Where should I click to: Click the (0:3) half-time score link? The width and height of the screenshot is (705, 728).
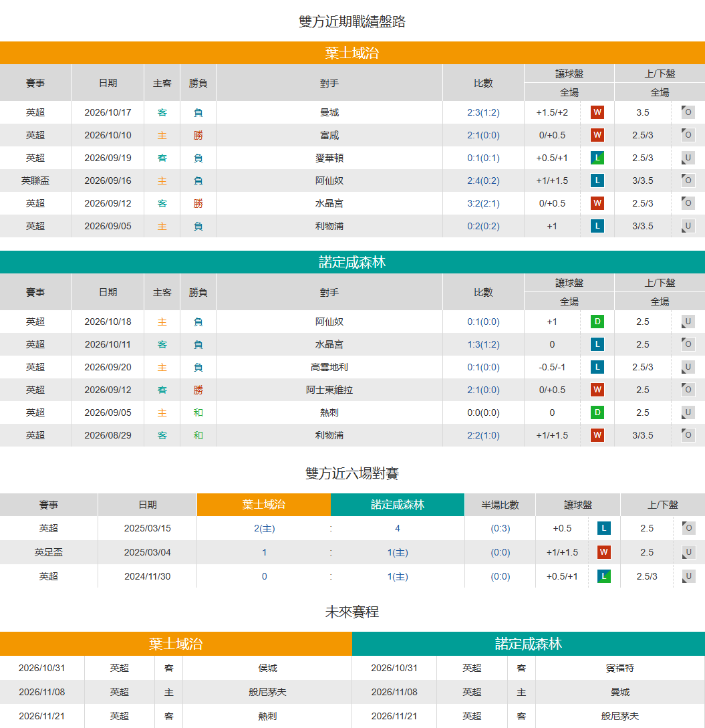(501, 528)
